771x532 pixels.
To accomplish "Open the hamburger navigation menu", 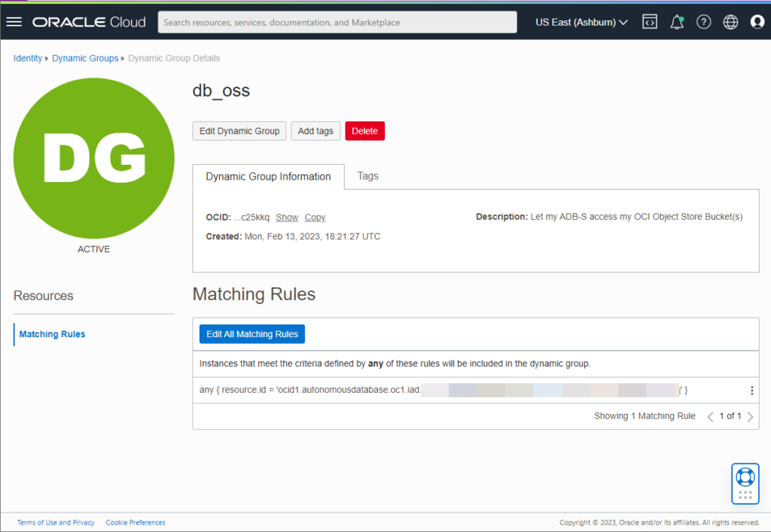I will [x=14, y=22].
